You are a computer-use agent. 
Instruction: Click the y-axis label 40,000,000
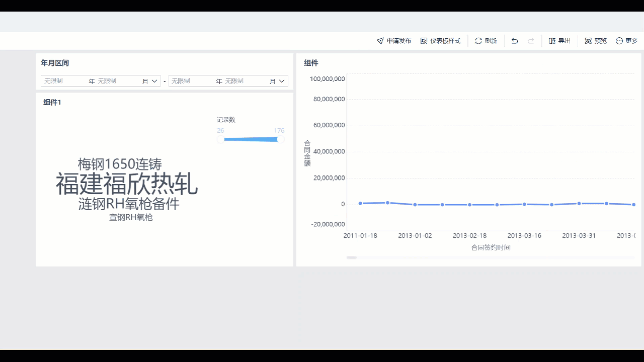point(329,151)
